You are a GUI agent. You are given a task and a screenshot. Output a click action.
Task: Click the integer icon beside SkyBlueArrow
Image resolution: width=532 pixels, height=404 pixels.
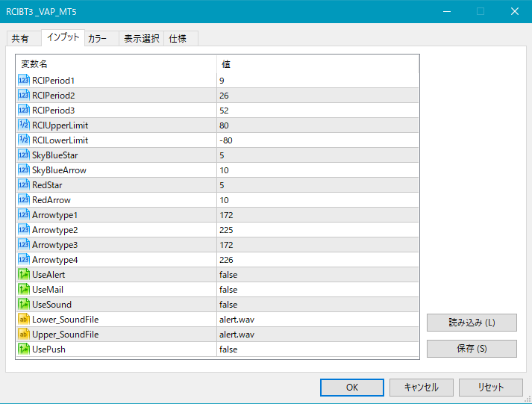tap(24, 170)
